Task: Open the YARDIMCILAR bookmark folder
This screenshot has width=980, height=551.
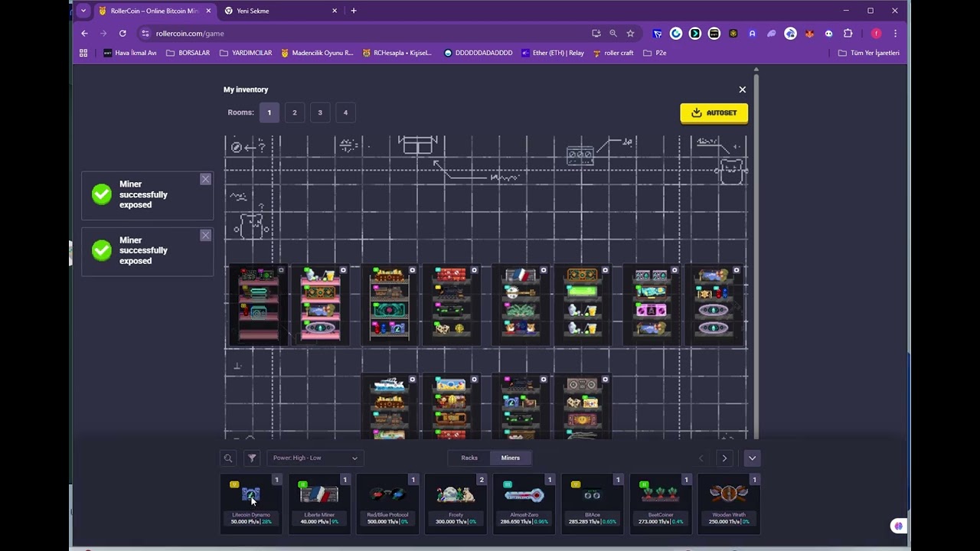Action: (x=246, y=53)
